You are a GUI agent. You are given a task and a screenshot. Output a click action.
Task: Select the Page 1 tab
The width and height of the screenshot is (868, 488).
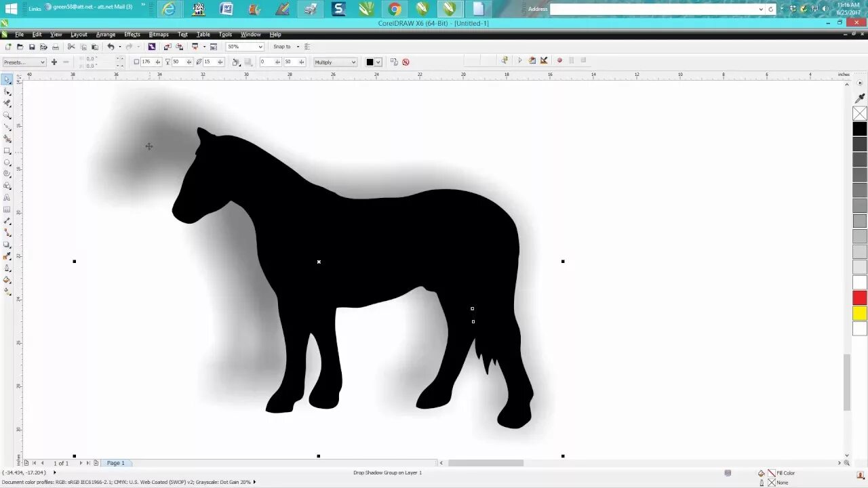click(x=115, y=463)
